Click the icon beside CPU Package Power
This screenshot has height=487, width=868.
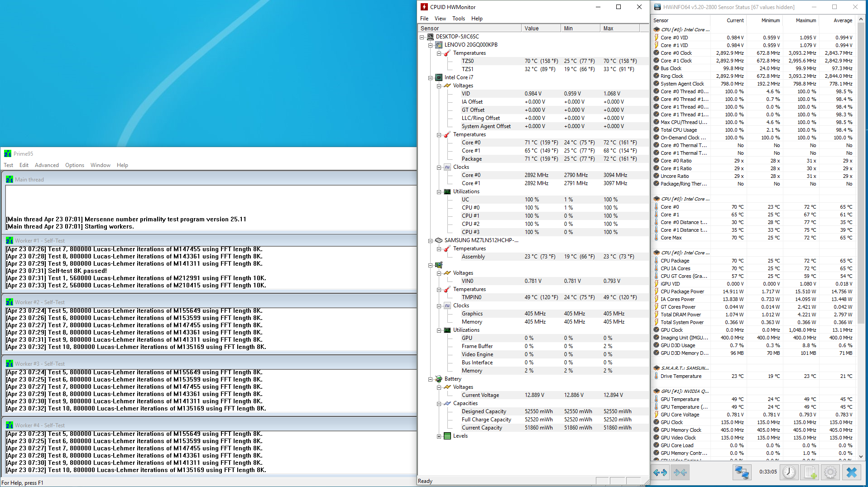[657, 291]
